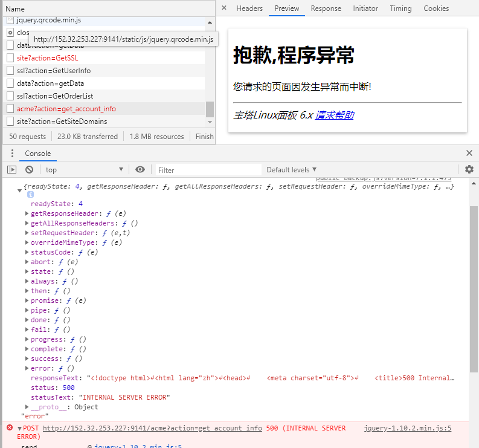479x448 pixels.
Task: Click the checkbox icon beside site?action=GetSiteDomains
Action: (x=10, y=122)
